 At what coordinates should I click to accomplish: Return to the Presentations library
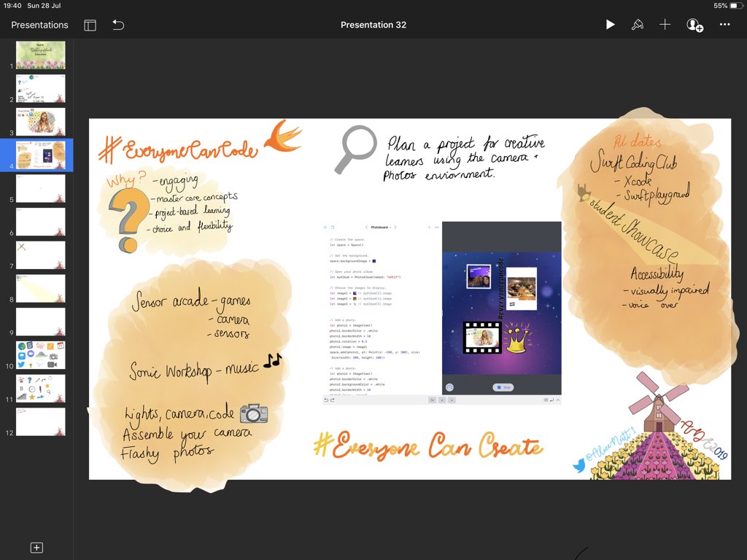[39, 24]
